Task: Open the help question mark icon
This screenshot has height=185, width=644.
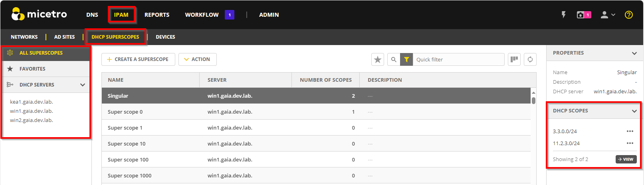Action: 628,15
